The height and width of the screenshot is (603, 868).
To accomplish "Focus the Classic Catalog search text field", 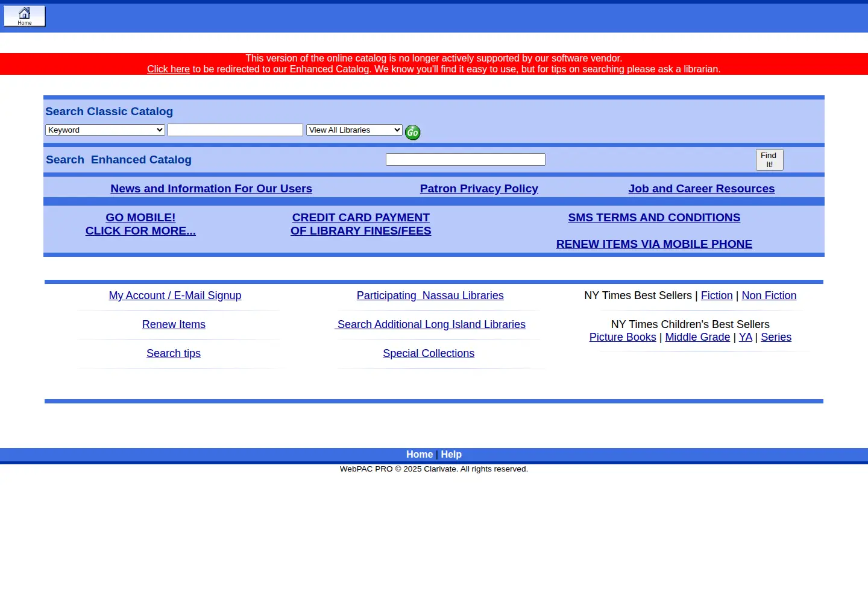I will (235, 130).
